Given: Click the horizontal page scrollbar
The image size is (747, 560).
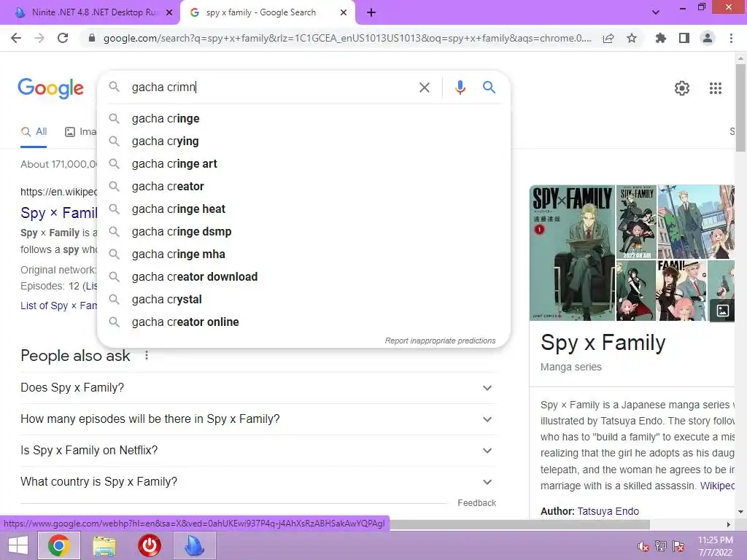Looking at the screenshot, I should click(x=519, y=524).
